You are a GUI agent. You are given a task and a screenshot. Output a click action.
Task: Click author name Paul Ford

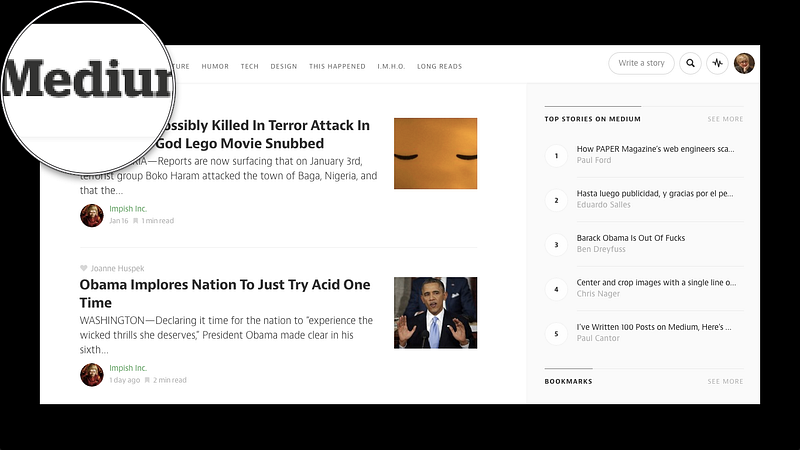pos(593,160)
